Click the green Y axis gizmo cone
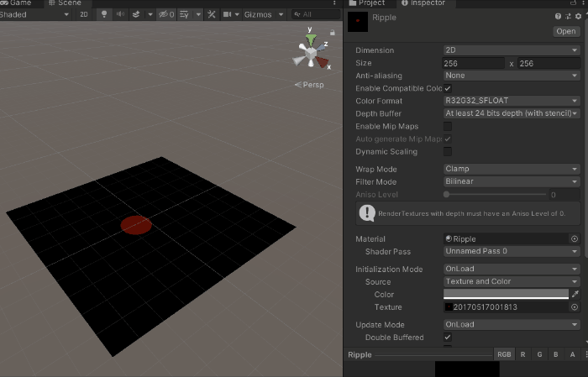 pyautogui.click(x=311, y=39)
